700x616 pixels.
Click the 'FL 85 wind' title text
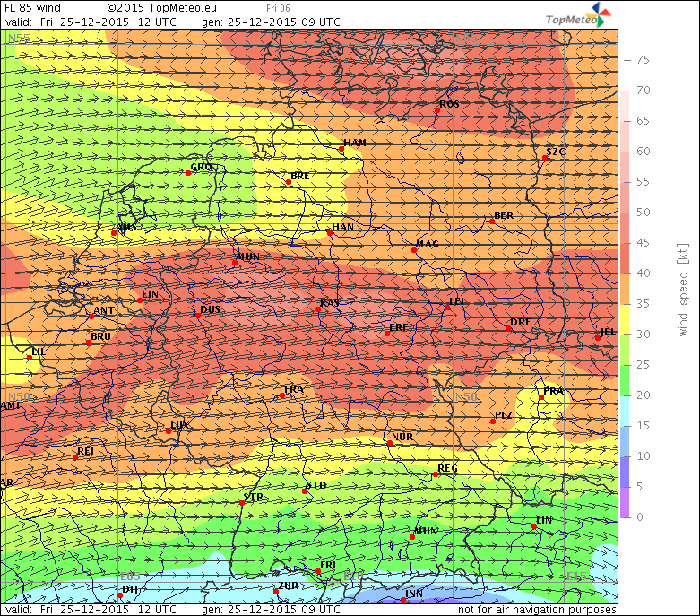[x=33, y=8]
